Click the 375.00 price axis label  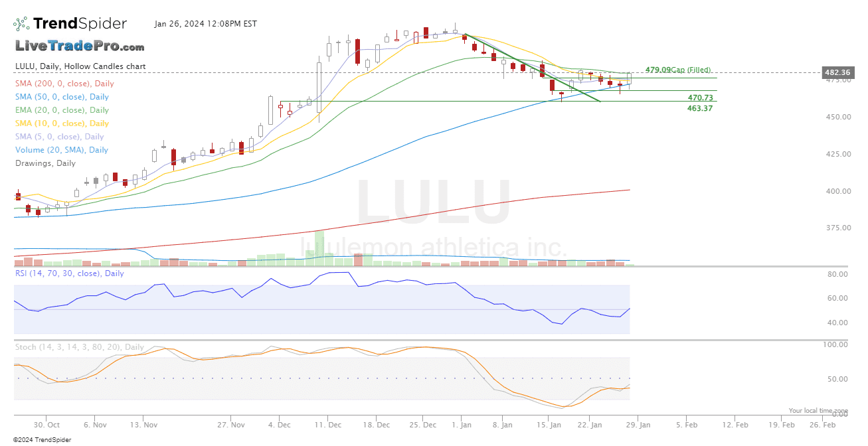tap(838, 228)
